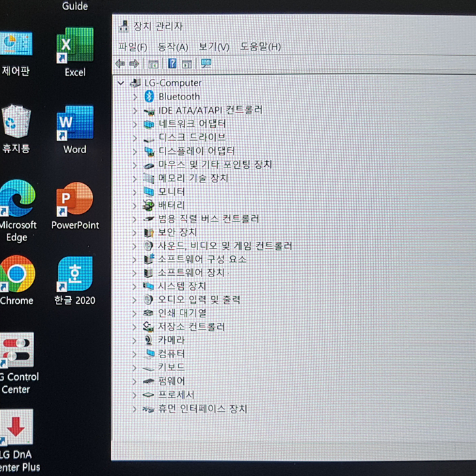Expand the 오디오 입력 및 출력 node
Viewport: 476px width, 476px height.
134,300
